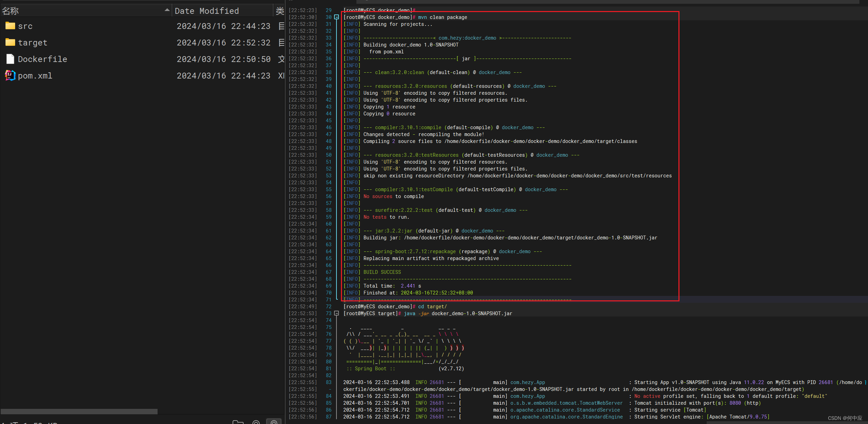The image size is (868, 424).
Task: Click the 'cd target/' command
Action: pos(432,307)
